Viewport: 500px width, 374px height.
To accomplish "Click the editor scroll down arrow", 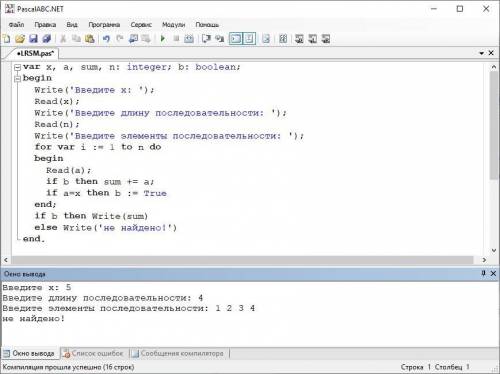I will pyautogui.click(x=494, y=250).
